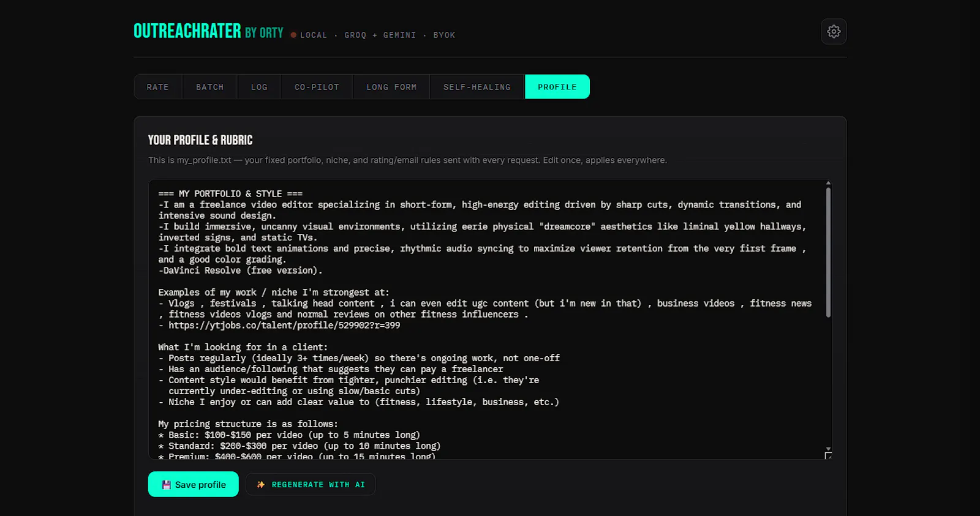Click the textarea resize handle corner
Image resolution: width=980 pixels, height=516 pixels.
pyautogui.click(x=828, y=455)
